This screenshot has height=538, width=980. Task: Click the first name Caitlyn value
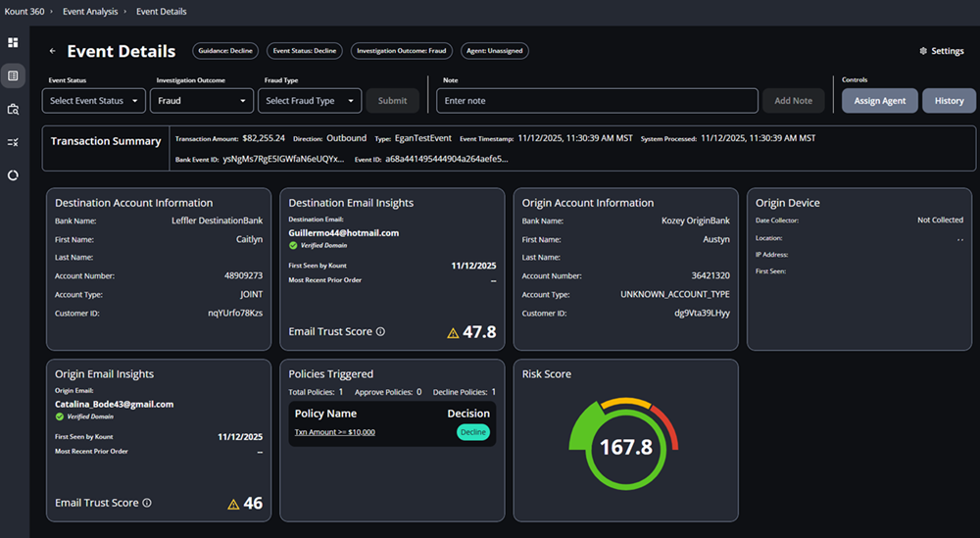tap(249, 239)
